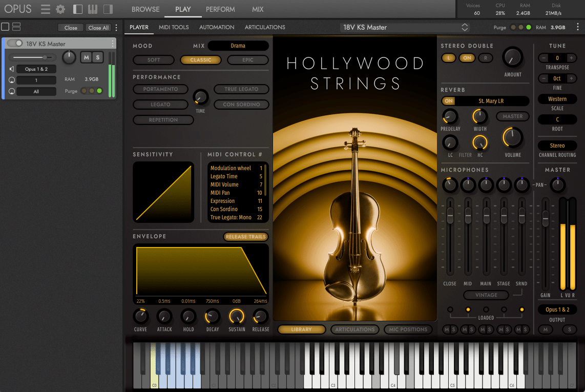This screenshot has width=585, height=392.
Task: Click the RELEASE TRAILS button
Action: coord(246,237)
